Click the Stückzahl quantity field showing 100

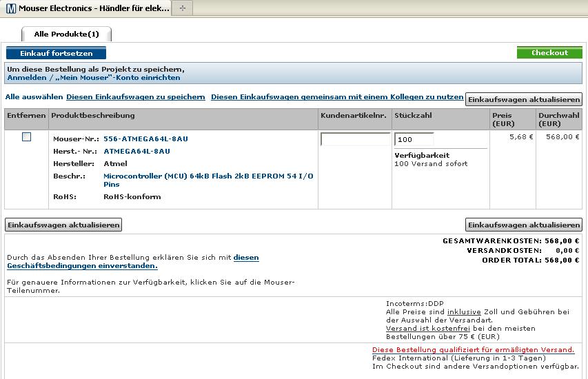(414, 139)
